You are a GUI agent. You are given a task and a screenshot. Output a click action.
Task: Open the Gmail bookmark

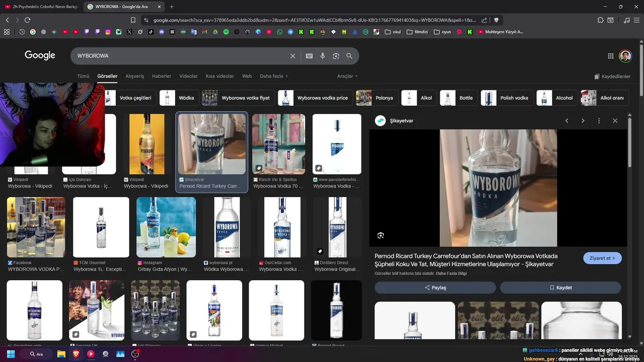(x=204, y=32)
